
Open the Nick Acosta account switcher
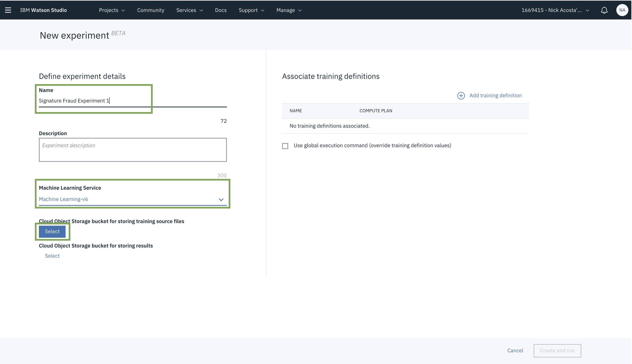click(555, 10)
